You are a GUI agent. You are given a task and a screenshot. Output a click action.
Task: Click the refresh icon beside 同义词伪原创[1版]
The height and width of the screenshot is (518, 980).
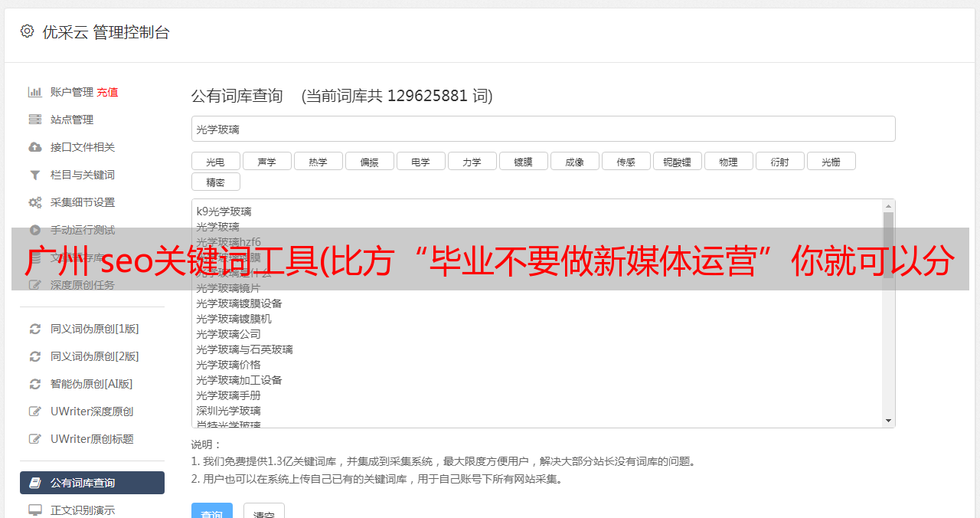[34, 329]
